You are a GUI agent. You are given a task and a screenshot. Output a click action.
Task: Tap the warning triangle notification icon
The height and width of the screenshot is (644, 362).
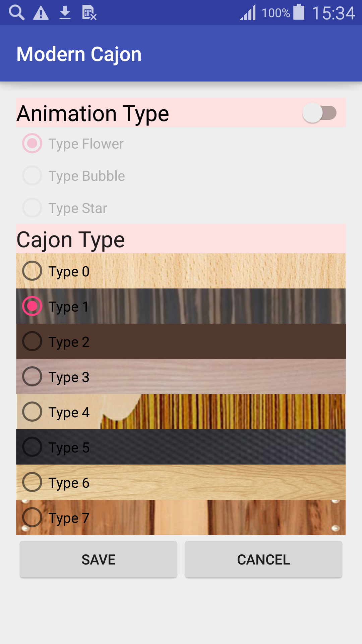[x=41, y=13]
